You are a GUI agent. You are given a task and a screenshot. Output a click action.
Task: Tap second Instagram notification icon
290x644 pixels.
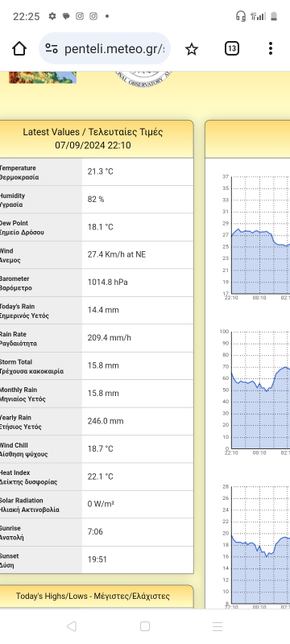pyautogui.click(x=93, y=16)
